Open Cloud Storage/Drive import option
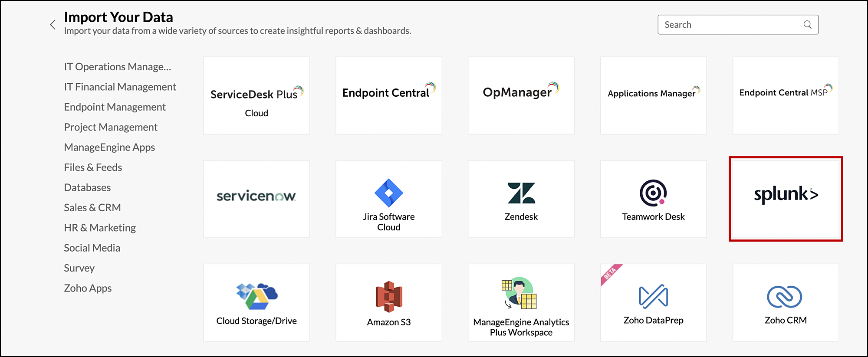This screenshot has width=868, height=357. tap(256, 303)
